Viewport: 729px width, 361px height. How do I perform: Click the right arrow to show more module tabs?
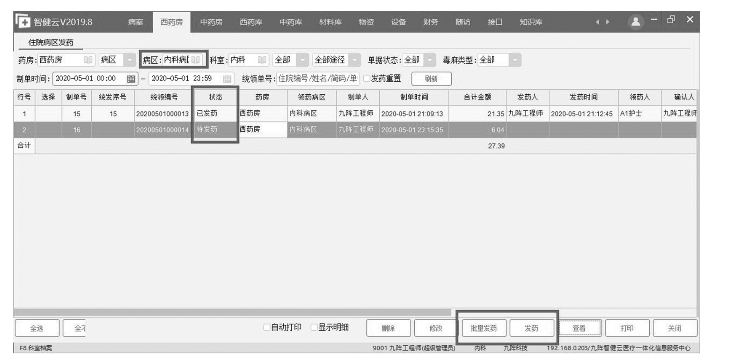pyautogui.click(x=608, y=22)
